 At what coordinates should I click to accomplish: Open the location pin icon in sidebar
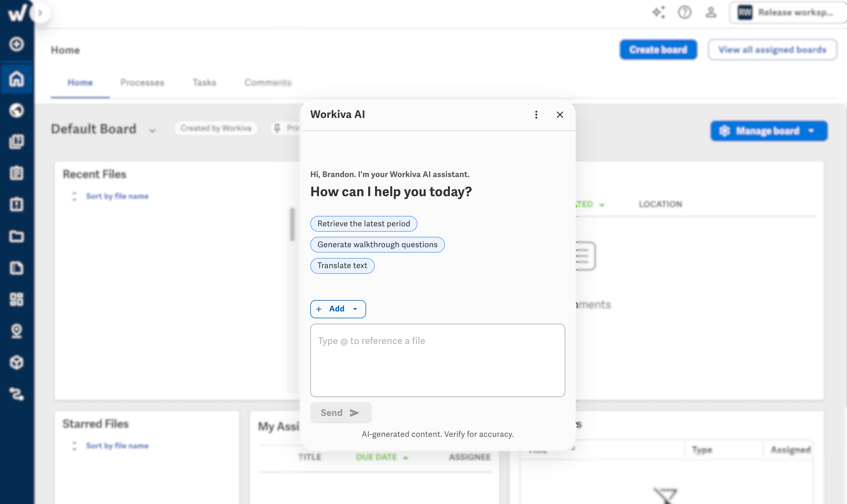[x=16, y=331]
